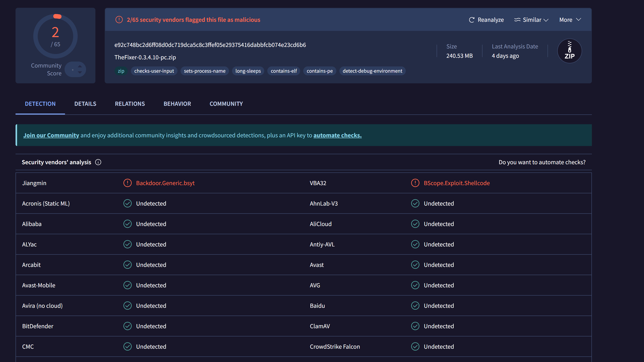Click the SHA-256 file hash text
The image size is (644, 362).
(210, 45)
